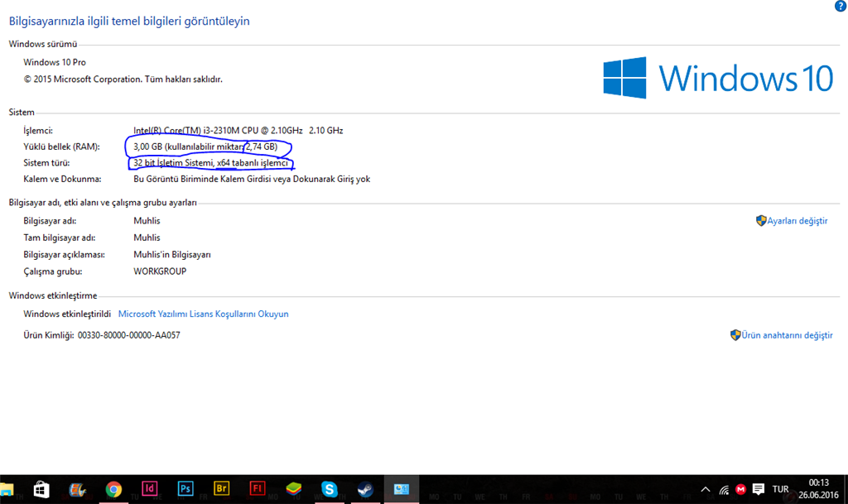Click the 32 bit İşletim Sistemi text
The width and height of the screenshot is (848, 504).
(211, 162)
